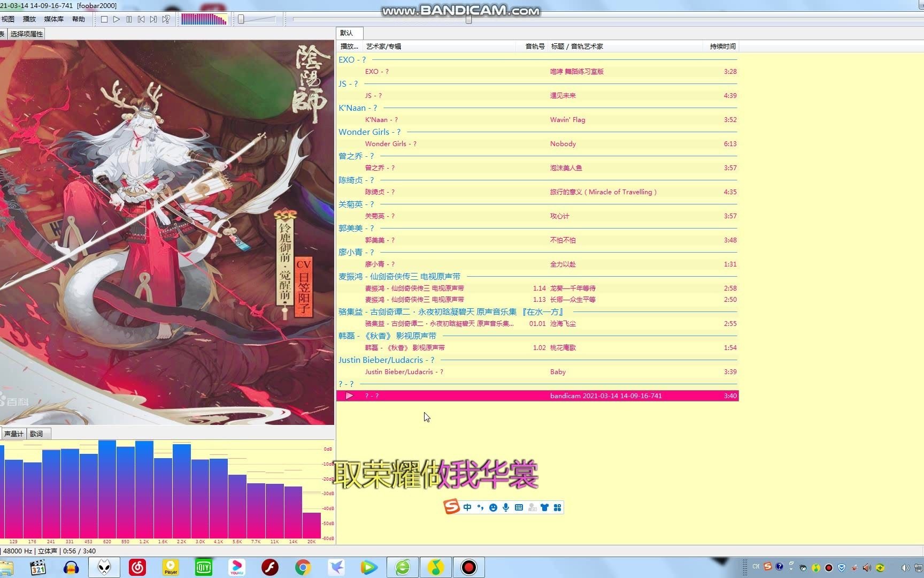Select the track 旅行的意义 ( Miracle of Travelling )
This screenshot has width=924, height=578.
pyautogui.click(x=537, y=192)
